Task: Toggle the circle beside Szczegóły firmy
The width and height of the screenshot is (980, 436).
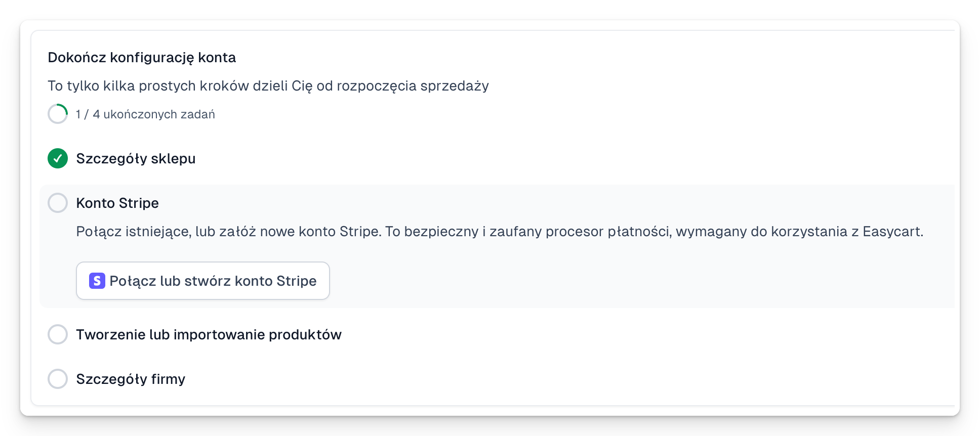Action: pos(58,379)
